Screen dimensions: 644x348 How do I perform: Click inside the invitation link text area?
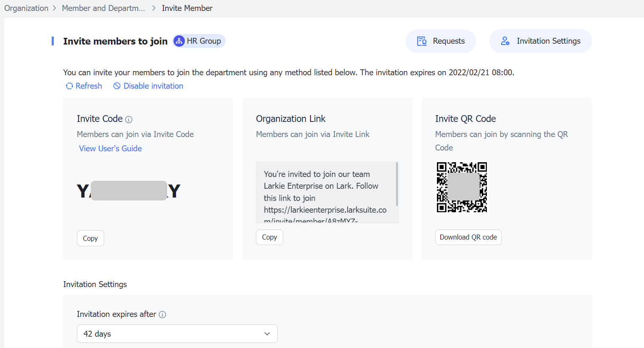click(x=323, y=192)
